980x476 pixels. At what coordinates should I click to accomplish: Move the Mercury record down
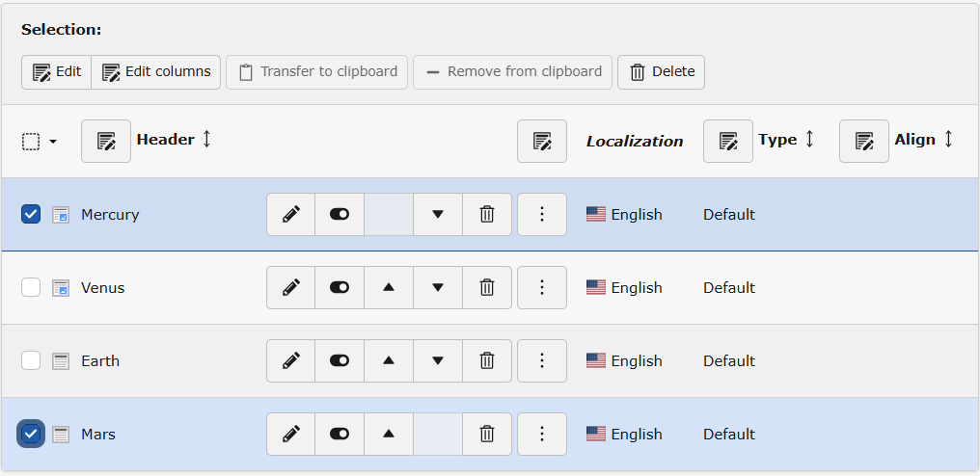[438, 214]
